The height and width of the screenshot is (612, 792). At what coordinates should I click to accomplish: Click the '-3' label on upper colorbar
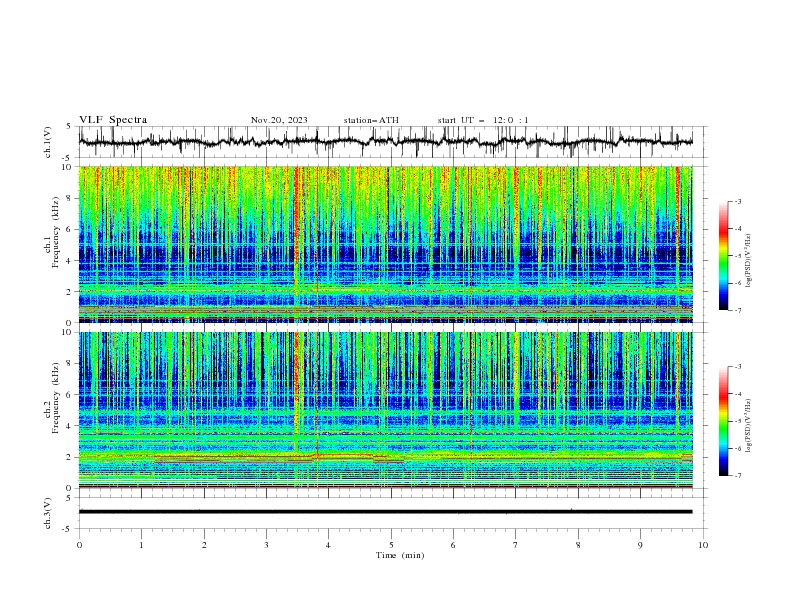(x=738, y=201)
